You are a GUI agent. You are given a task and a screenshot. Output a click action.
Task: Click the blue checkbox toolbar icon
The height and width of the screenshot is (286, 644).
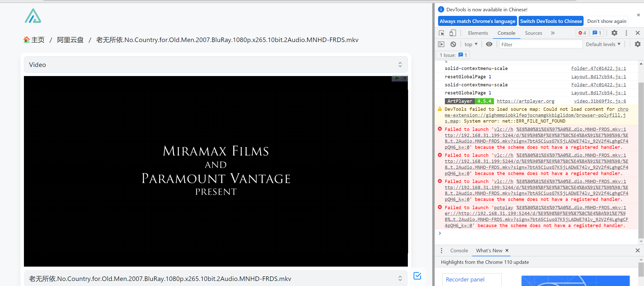(417, 276)
